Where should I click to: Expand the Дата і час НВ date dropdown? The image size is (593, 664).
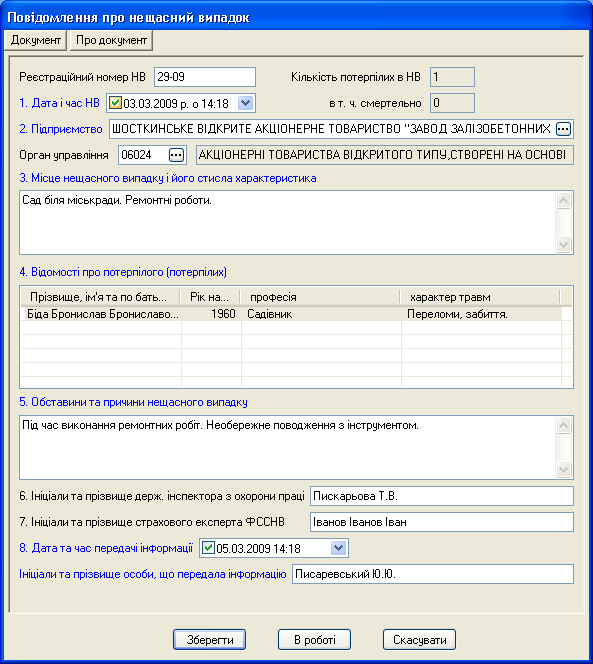point(246,103)
